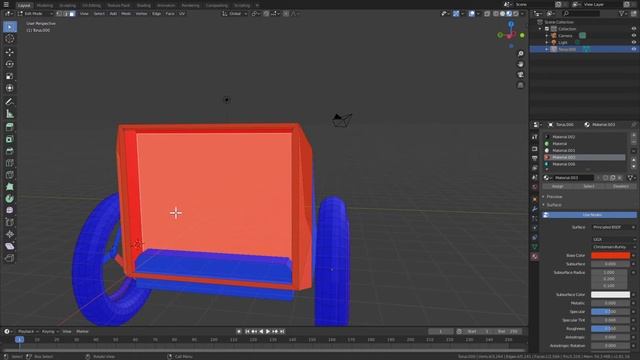The image size is (640, 360).
Task: Toggle camera view icon in viewport
Action: coord(520,75)
